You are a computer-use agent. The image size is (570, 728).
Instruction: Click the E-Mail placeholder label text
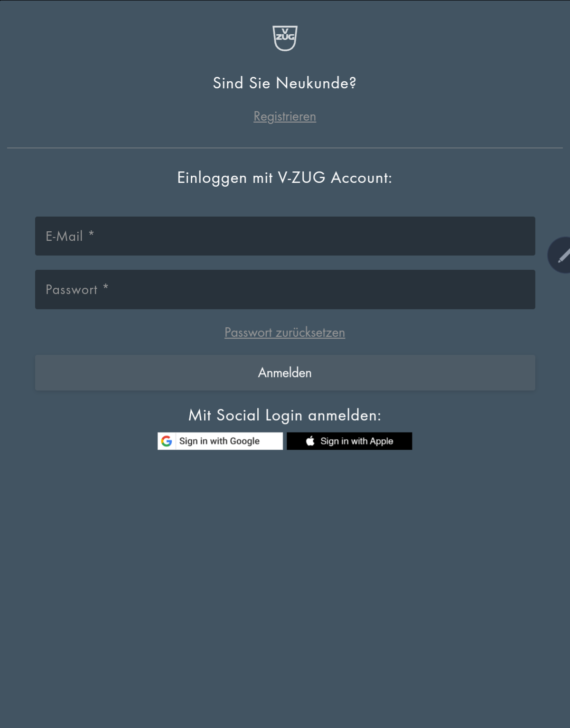[70, 236]
